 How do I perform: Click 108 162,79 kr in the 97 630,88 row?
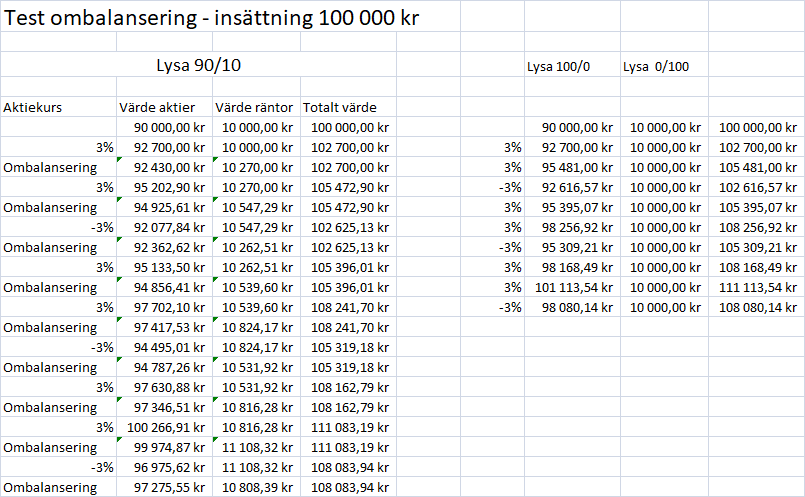click(x=350, y=388)
